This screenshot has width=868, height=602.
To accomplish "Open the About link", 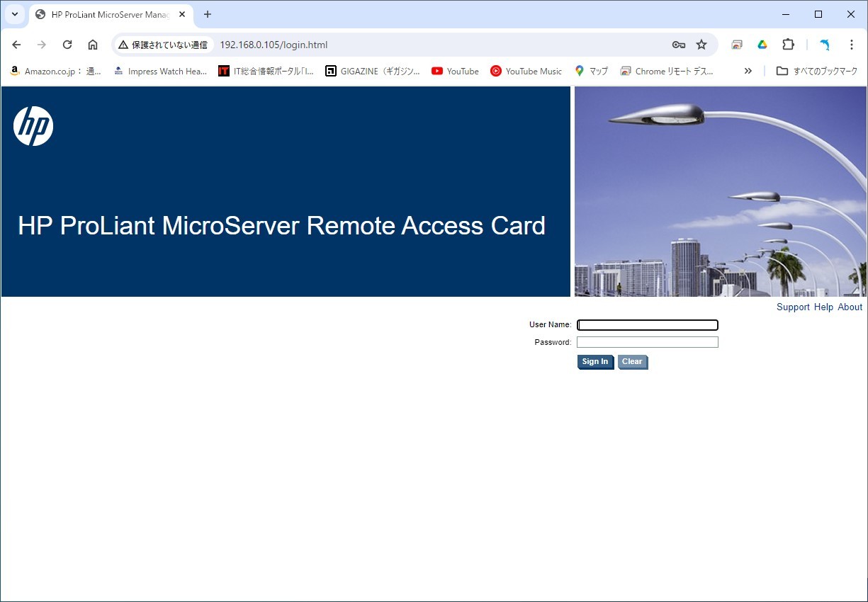I will point(850,307).
